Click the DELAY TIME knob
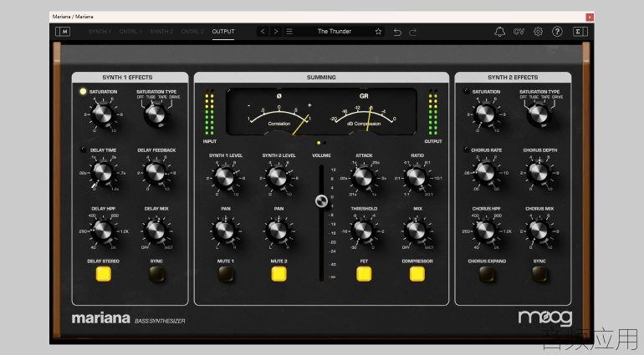This screenshot has height=355, width=644. (103, 173)
